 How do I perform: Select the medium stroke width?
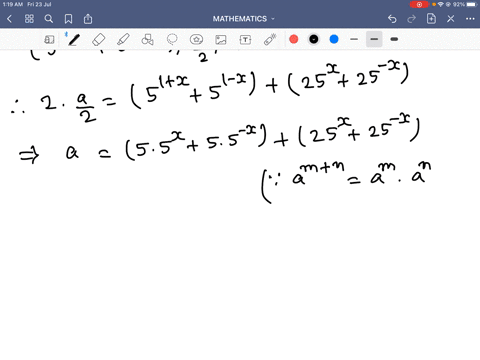click(x=374, y=39)
